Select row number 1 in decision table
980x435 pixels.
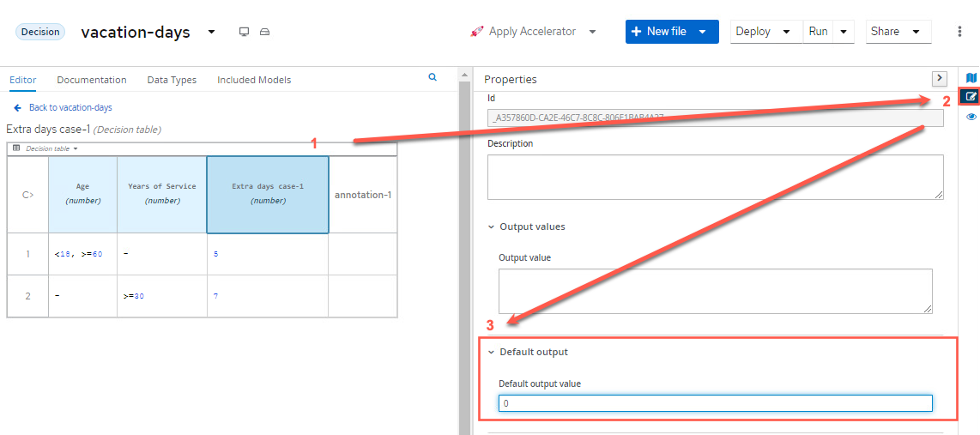point(27,254)
